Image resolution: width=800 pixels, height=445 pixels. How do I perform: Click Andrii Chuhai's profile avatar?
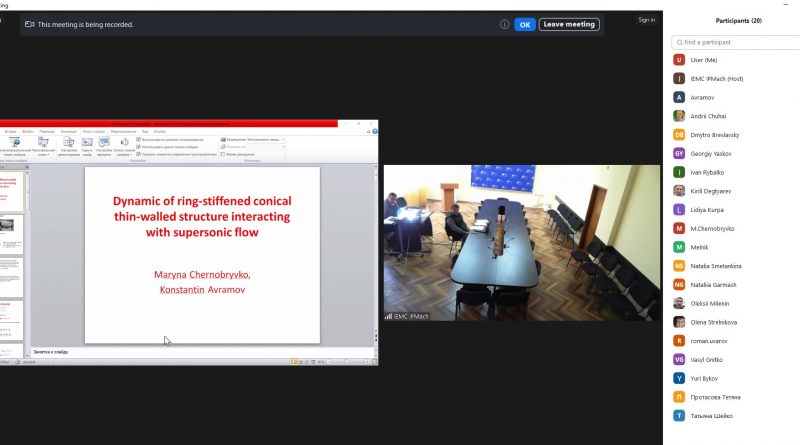tap(679, 116)
